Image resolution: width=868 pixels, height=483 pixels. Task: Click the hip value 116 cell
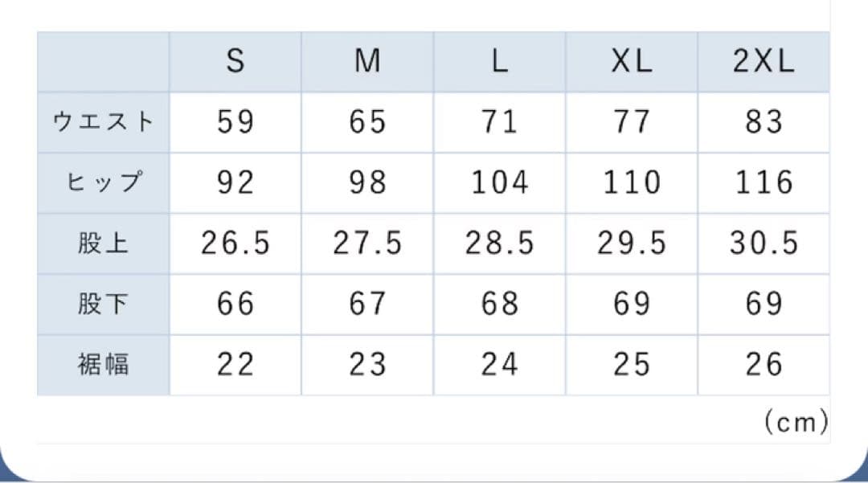764,182
